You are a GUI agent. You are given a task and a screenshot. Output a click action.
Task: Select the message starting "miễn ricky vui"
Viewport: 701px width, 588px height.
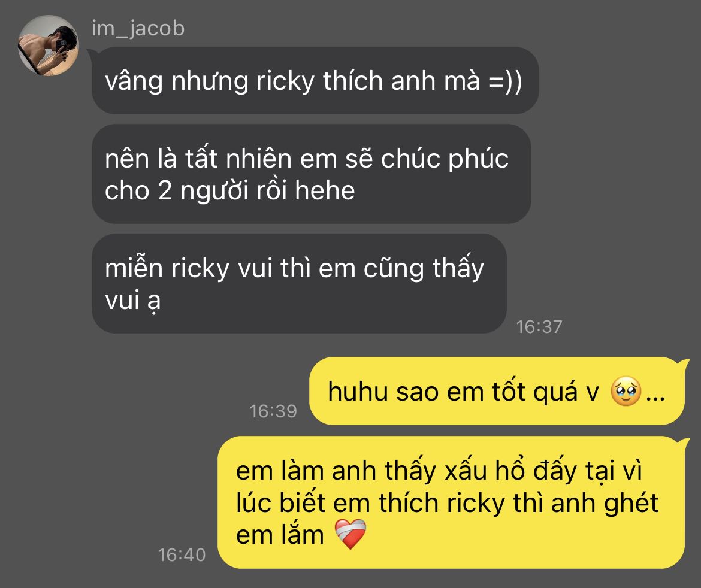click(299, 283)
